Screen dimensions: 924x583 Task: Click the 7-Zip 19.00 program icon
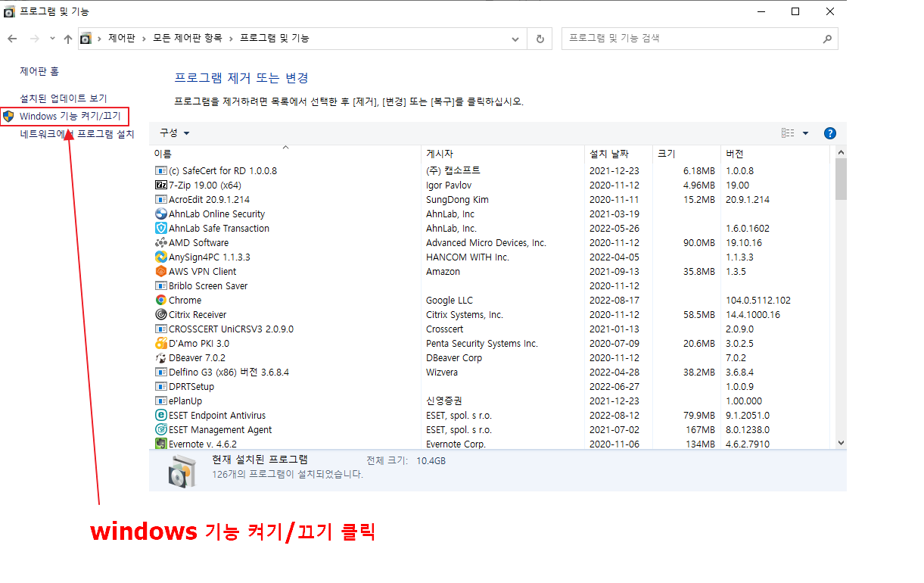pos(160,185)
